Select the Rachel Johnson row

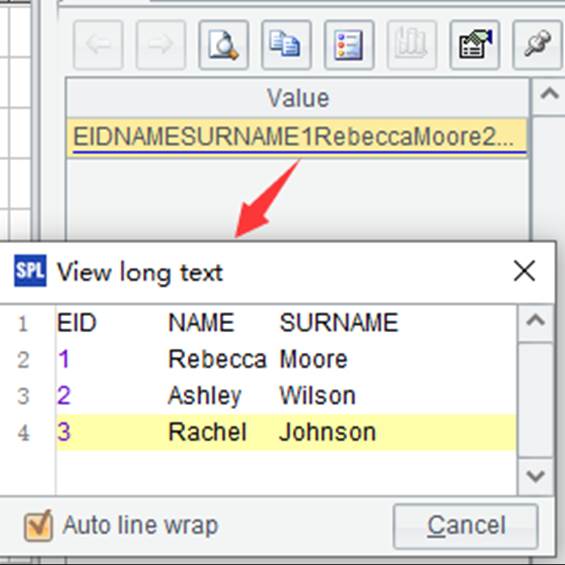[286, 432]
